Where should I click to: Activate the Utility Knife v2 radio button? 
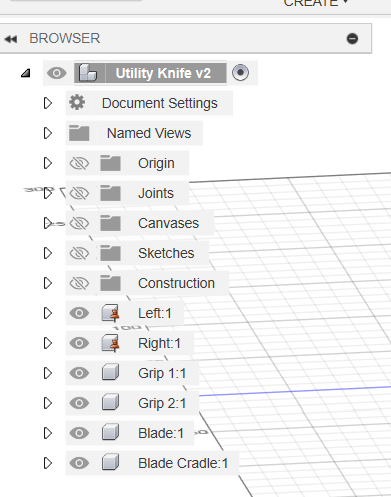240,72
